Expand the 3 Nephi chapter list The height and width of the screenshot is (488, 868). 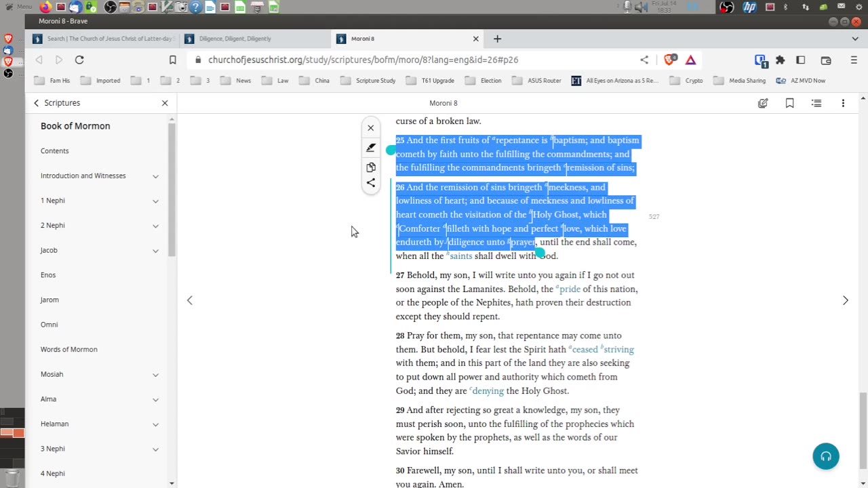(155, 449)
